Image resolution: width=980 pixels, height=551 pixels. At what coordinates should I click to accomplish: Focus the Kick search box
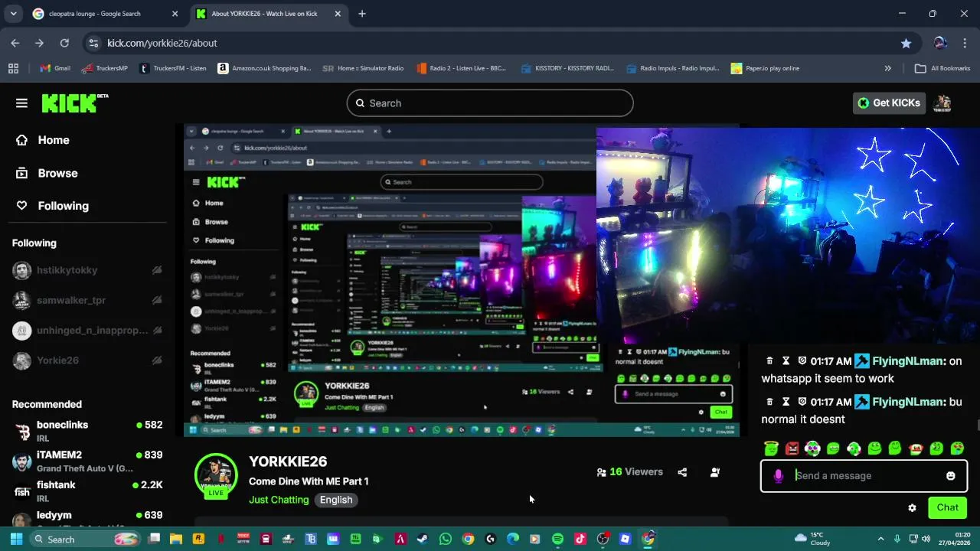(x=490, y=103)
